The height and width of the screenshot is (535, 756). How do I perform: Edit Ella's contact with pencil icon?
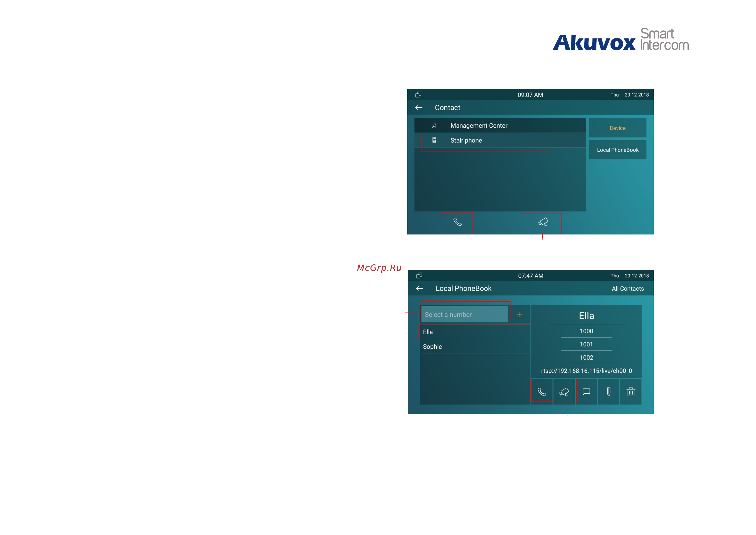click(x=609, y=392)
